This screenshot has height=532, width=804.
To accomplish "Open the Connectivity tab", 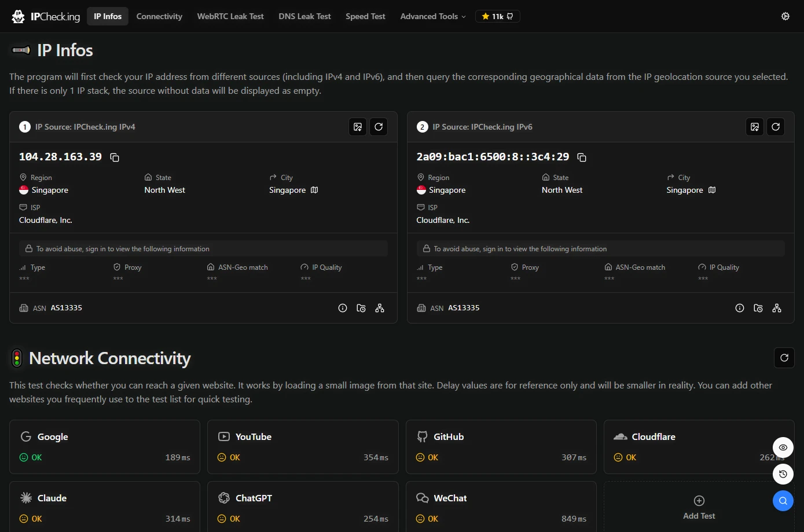I will [159, 16].
